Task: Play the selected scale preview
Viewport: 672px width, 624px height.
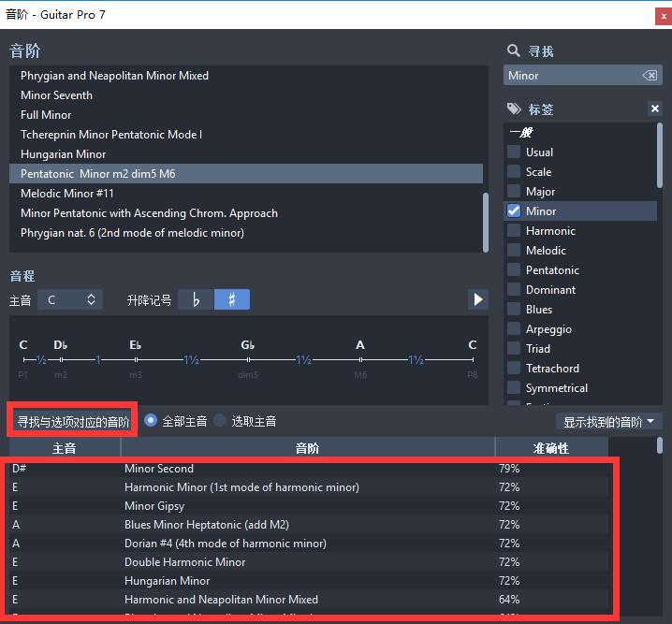Action: coord(477,299)
